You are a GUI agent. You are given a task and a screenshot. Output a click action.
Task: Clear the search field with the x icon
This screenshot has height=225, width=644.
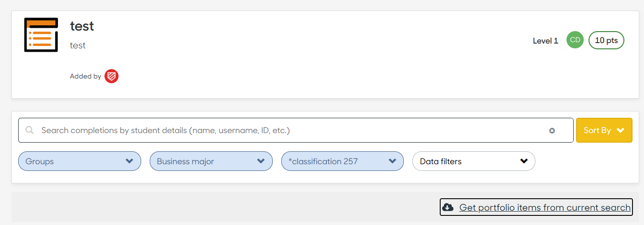point(552,131)
